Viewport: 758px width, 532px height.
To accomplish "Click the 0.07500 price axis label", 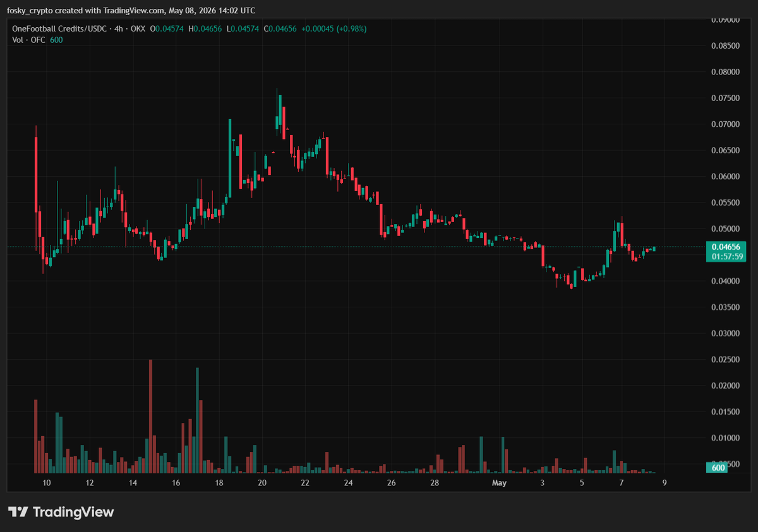I will pos(726,98).
